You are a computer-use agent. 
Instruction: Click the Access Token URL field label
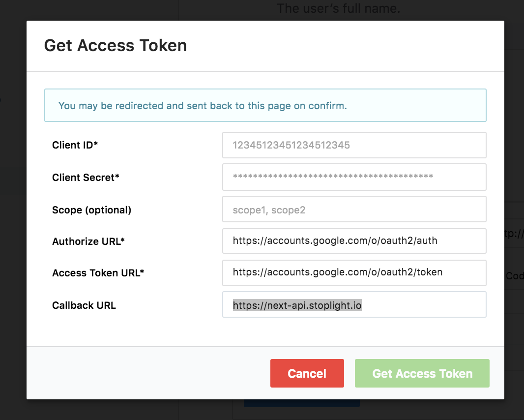click(98, 273)
